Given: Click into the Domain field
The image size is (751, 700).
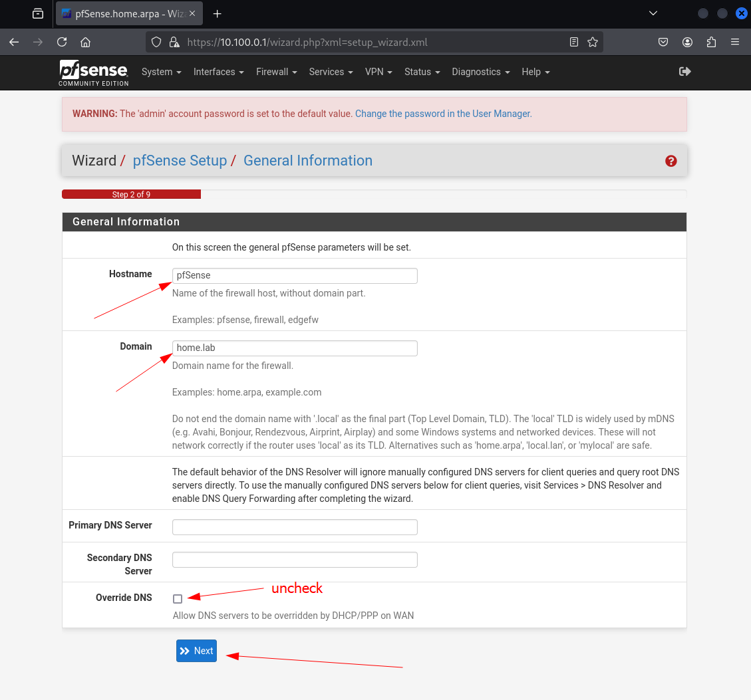Looking at the screenshot, I should pos(295,348).
